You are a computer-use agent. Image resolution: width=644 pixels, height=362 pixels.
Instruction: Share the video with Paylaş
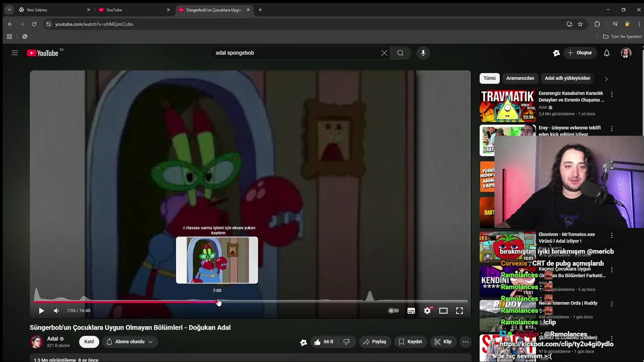[375, 342]
